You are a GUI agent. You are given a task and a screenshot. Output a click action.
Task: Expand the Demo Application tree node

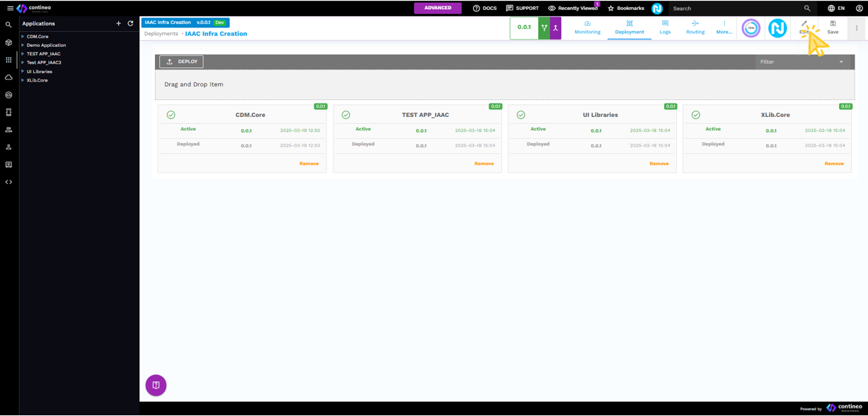tap(23, 45)
